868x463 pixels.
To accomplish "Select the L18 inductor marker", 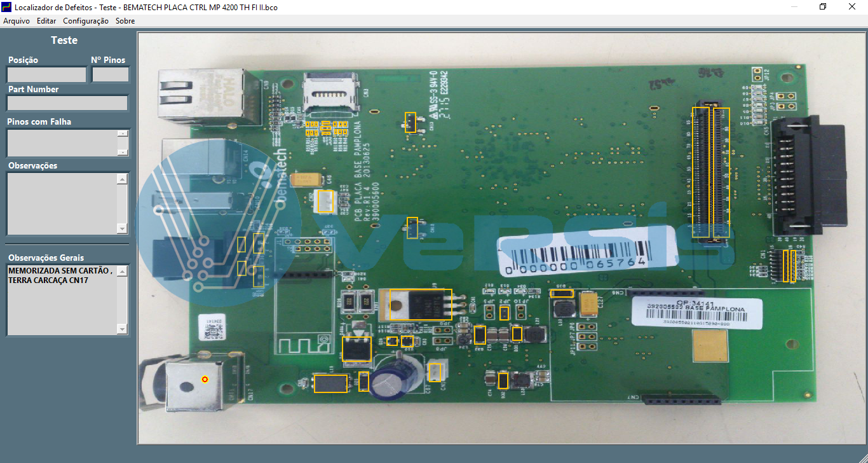I will (330, 384).
